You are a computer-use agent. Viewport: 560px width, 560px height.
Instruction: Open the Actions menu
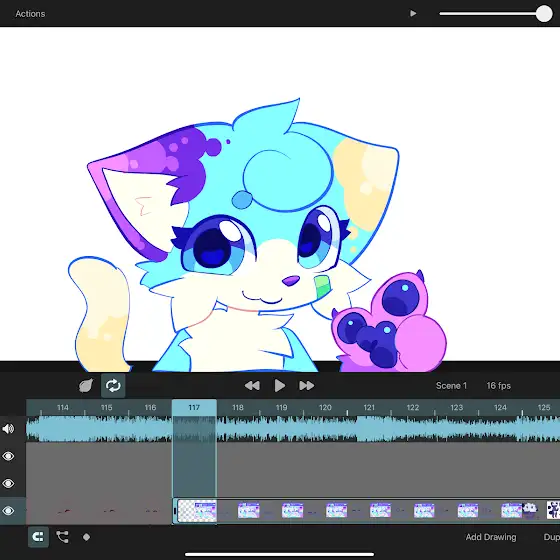pos(30,14)
